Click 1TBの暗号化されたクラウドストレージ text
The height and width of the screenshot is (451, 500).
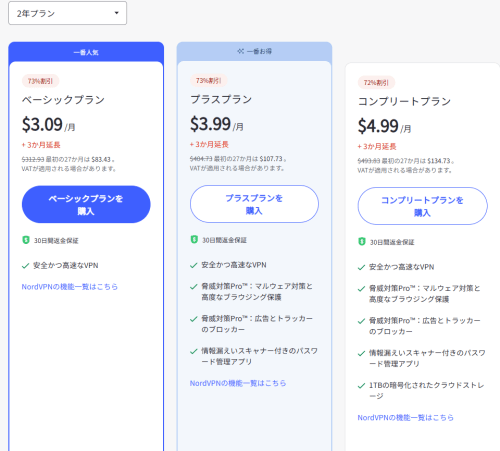pos(426,390)
